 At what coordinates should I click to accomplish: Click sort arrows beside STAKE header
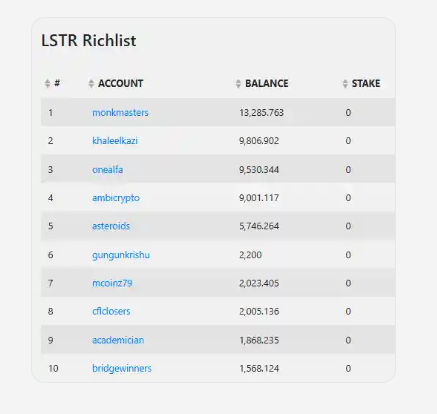[345, 83]
